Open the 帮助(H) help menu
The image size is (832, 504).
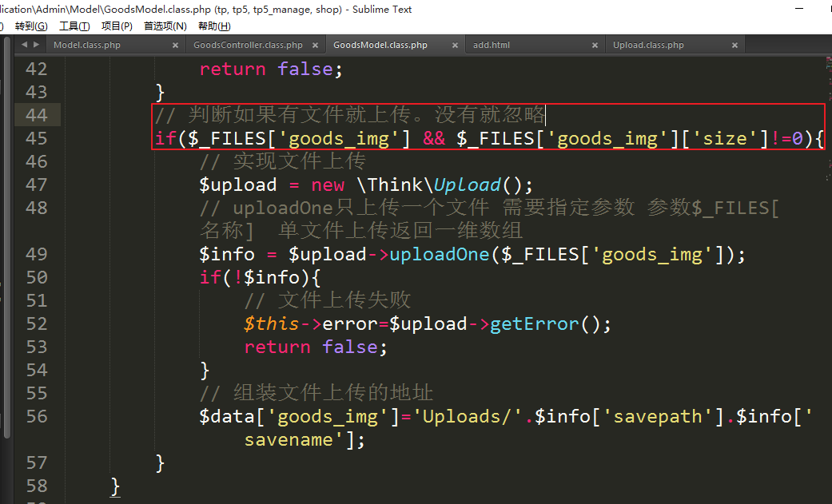point(213,26)
